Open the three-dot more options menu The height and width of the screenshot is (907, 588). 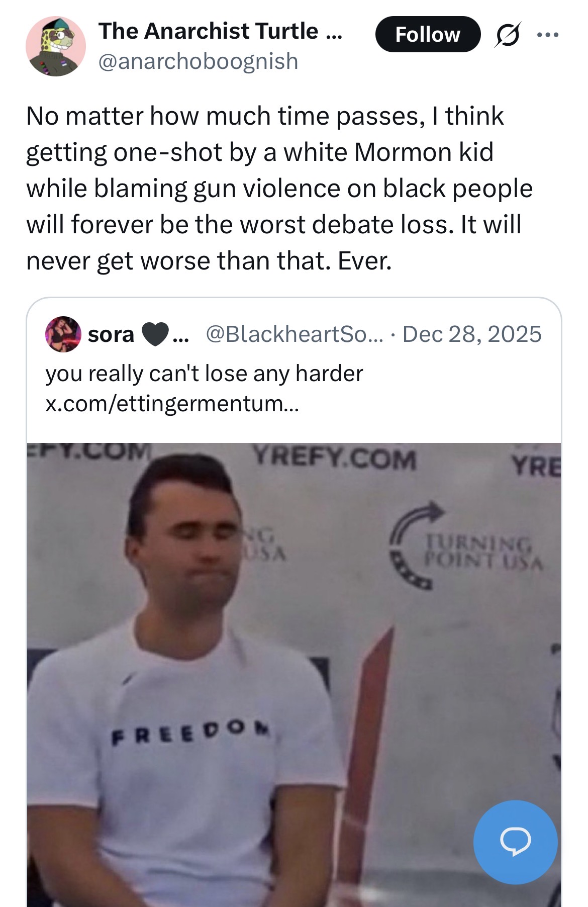pos(547,35)
